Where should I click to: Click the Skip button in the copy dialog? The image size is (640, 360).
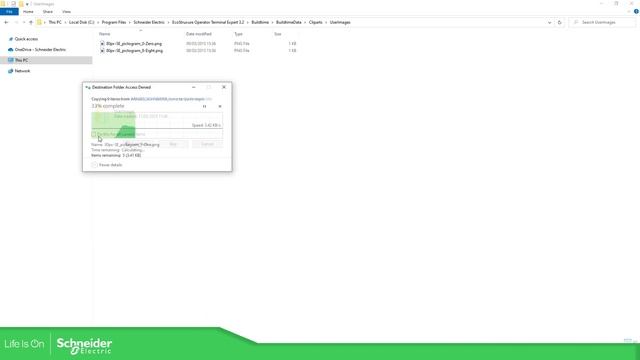[x=173, y=144]
